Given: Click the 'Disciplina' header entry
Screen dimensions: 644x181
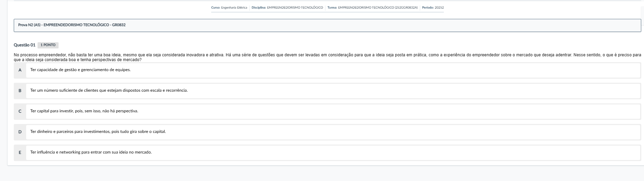Looking at the screenshot, I should coord(287,8).
